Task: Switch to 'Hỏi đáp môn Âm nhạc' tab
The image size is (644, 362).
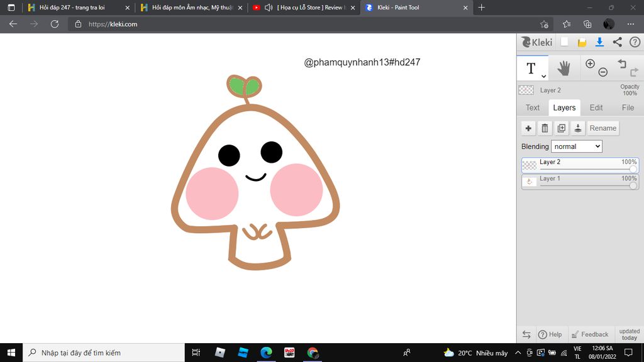Action: (x=192, y=8)
